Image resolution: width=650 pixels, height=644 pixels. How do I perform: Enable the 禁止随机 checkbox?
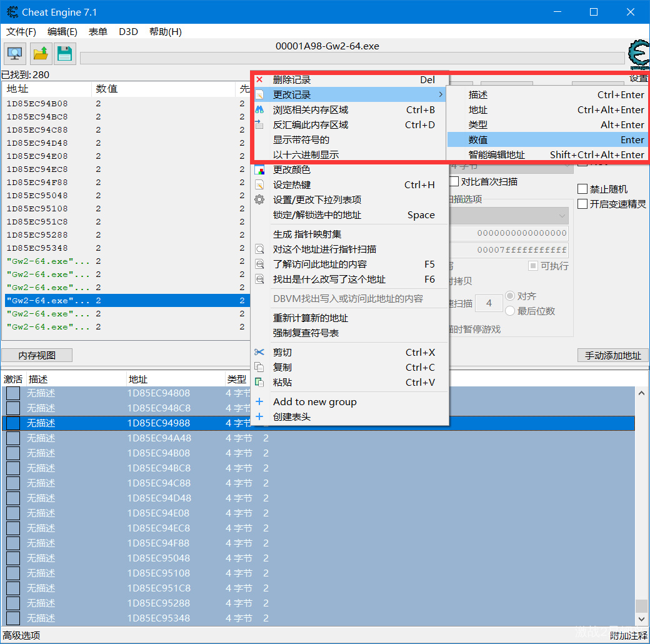(582, 189)
